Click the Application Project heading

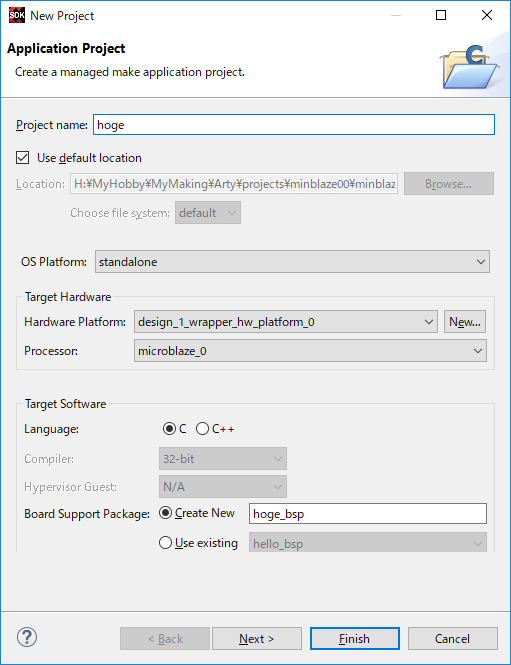66,48
